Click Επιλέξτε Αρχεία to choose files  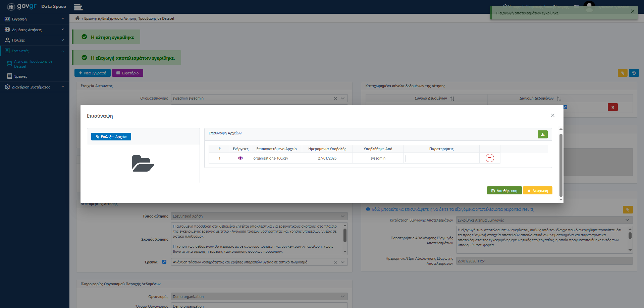111,137
